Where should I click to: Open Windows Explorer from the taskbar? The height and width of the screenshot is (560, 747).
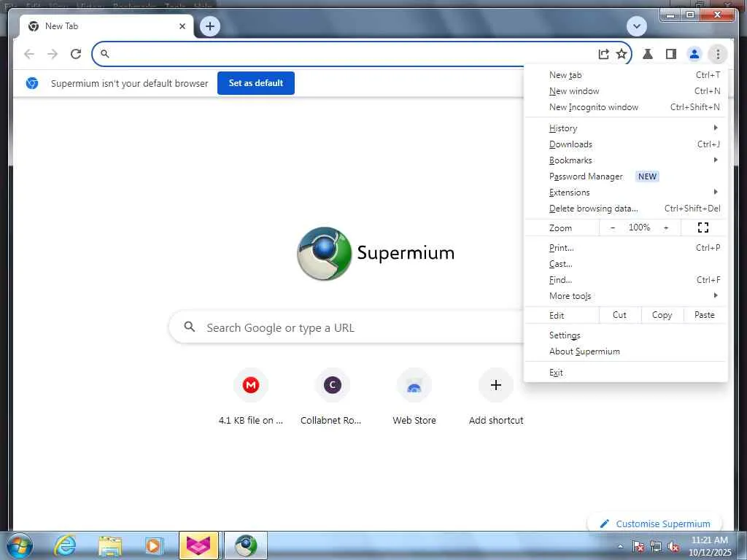(x=109, y=545)
